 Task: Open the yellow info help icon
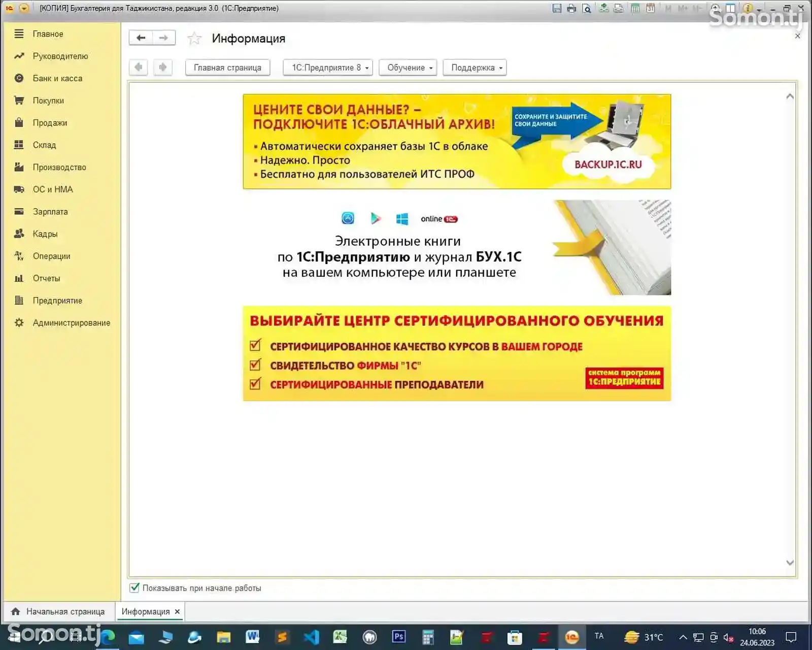[x=748, y=8]
